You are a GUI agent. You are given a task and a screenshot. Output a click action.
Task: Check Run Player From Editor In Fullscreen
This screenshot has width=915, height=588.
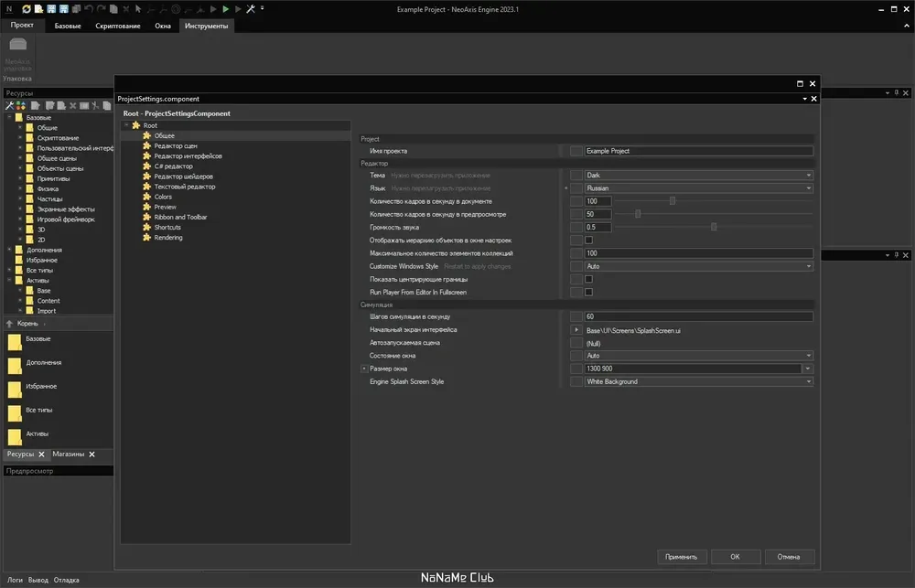point(588,292)
